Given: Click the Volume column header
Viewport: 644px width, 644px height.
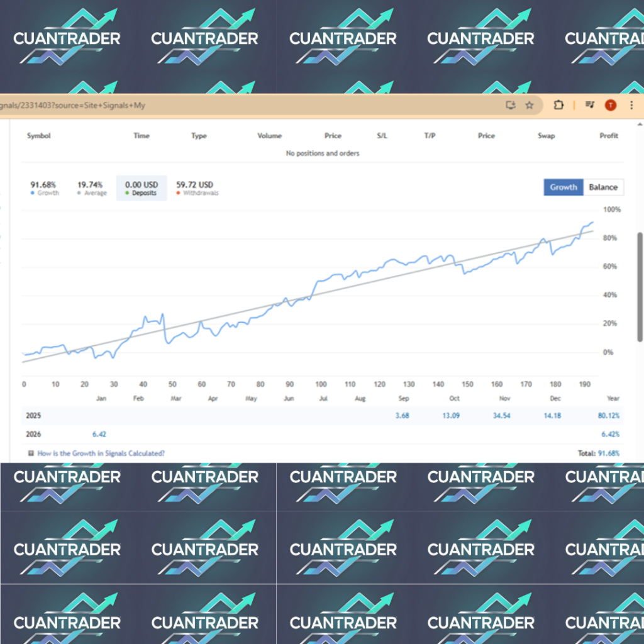Looking at the screenshot, I should coord(269,136).
